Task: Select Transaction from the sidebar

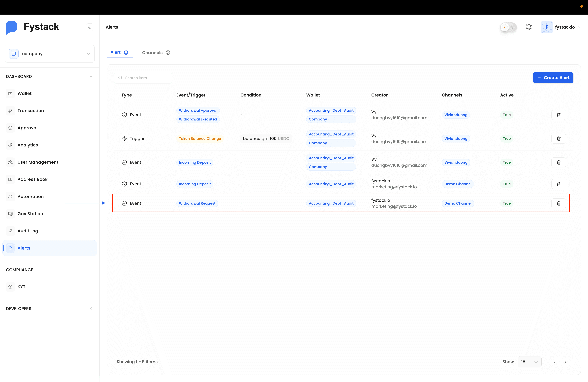Action: coord(31,110)
